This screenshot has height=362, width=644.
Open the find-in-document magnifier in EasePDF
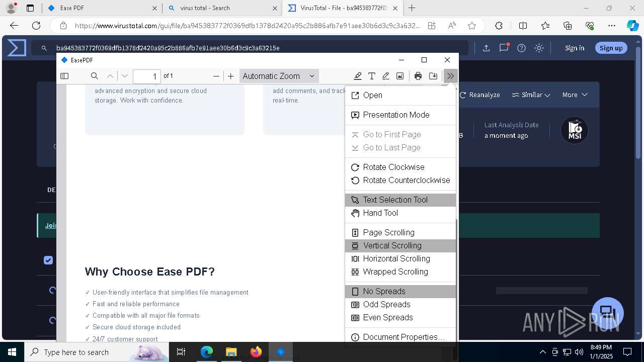[94, 76]
